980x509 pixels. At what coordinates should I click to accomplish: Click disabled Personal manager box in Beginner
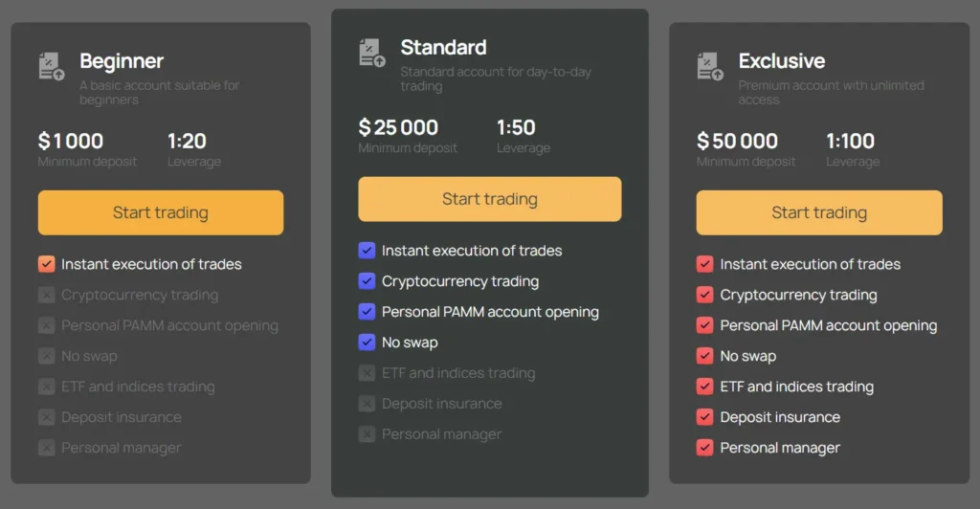[x=46, y=448]
